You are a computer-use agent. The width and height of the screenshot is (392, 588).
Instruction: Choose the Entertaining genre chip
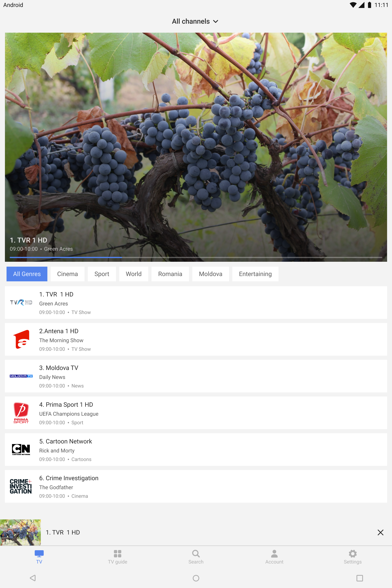tap(255, 274)
